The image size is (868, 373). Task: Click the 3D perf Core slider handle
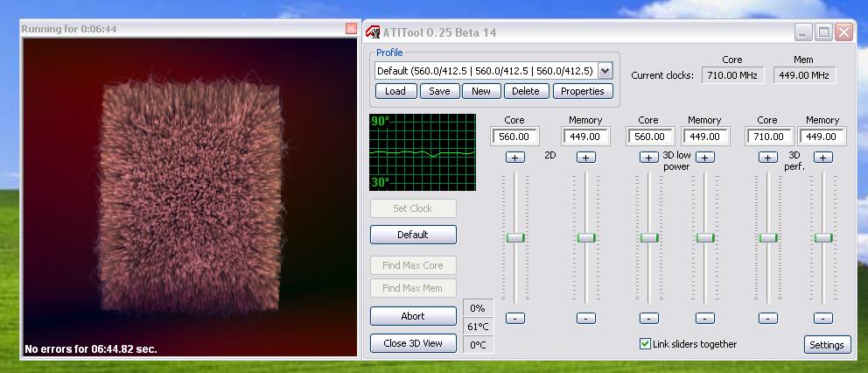[767, 237]
